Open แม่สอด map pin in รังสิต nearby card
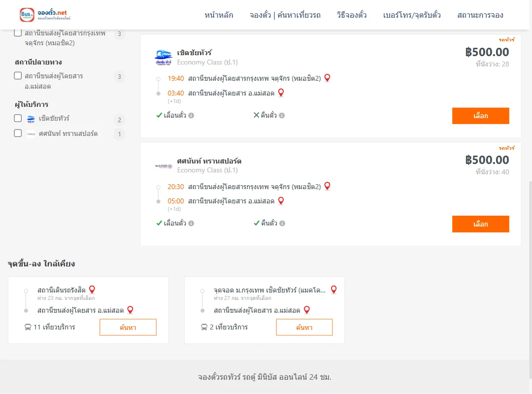The height and width of the screenshot is (394, 532). tap(130, 310)
